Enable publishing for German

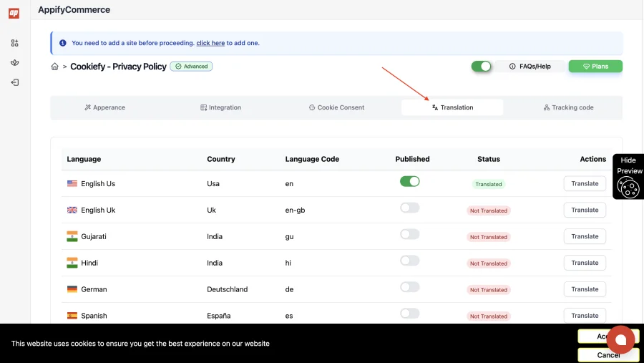point(409,286)
